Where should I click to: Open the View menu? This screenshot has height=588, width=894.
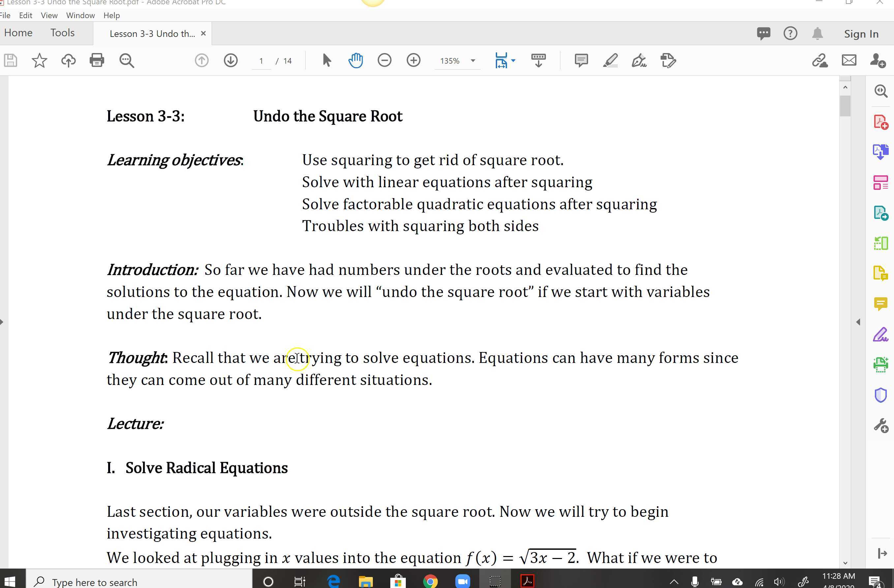pos(49,15)
